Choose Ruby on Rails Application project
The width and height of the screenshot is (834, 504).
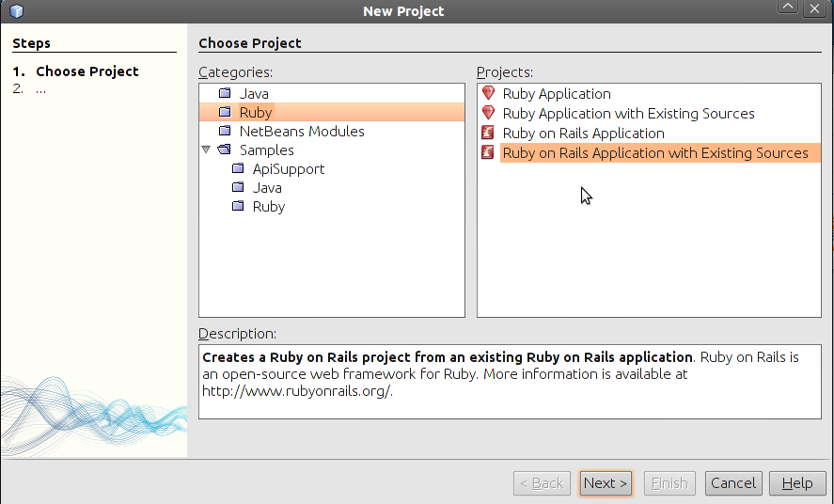(x=583, y=134)
